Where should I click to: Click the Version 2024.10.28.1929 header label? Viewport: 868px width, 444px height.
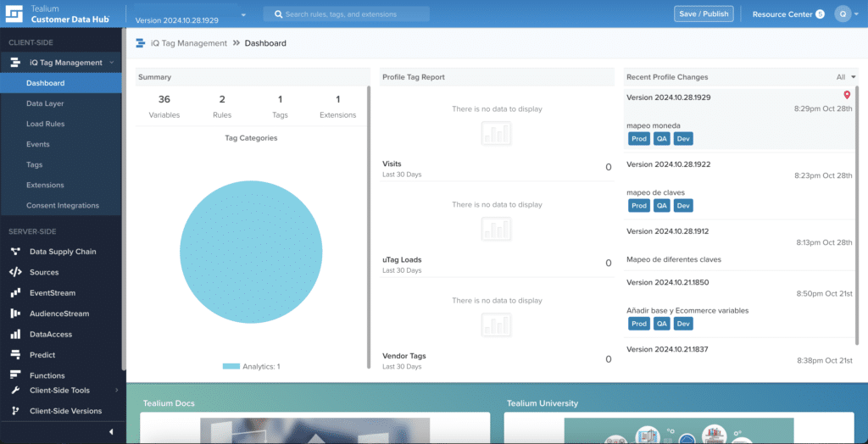click(x=668, y=97)
